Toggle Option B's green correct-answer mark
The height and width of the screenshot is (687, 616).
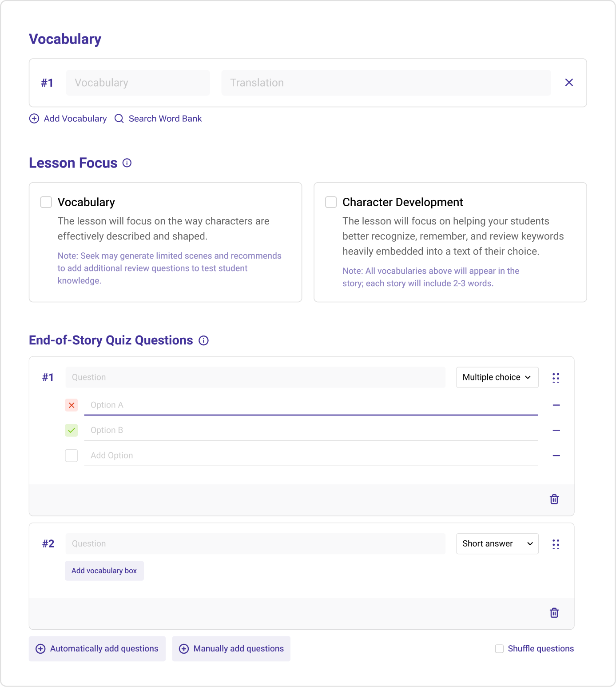[x=72, y=431]
